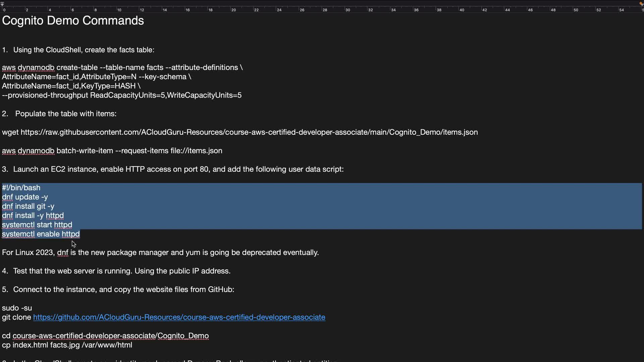Click the 'dnf update -y' line
The width and height of the screenshot is (644, 362).
coord(25,197)
